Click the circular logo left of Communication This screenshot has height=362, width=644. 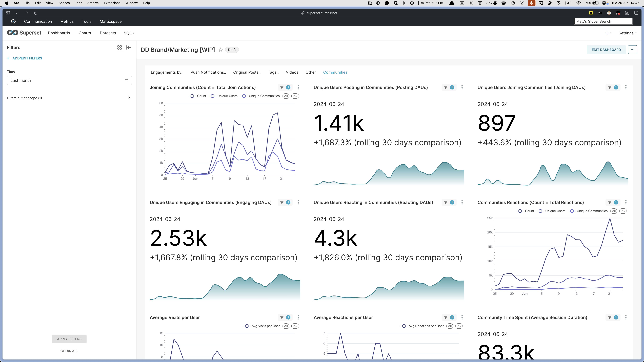[13, 21]
